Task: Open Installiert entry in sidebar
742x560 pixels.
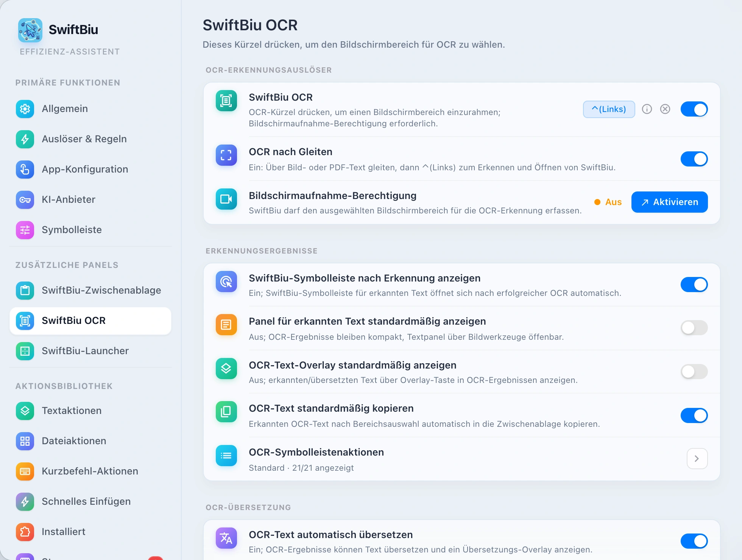Action: coord(90,532)
